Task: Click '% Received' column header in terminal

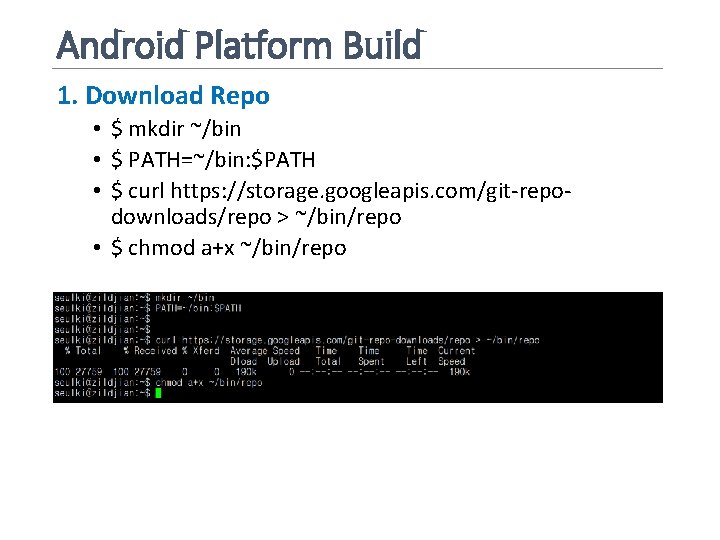Action: coord(150,351)
